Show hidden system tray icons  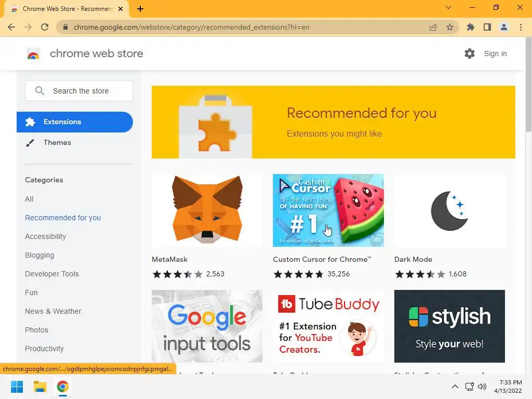455,387
